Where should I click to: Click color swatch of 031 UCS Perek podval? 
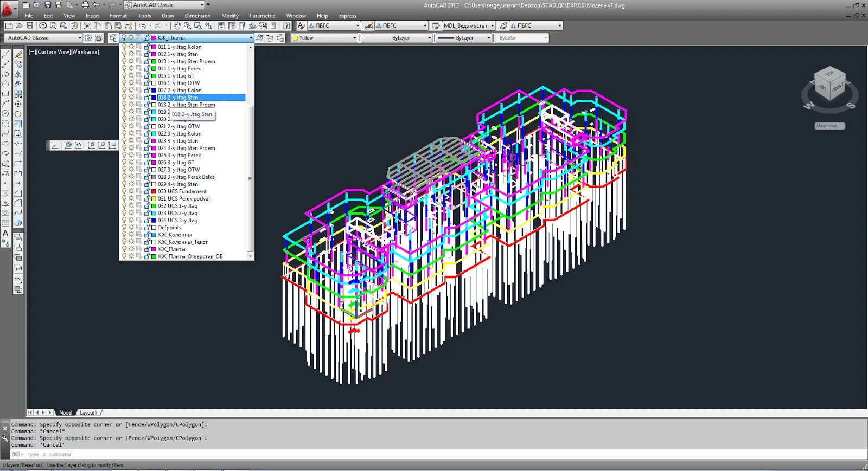[154, 199]
